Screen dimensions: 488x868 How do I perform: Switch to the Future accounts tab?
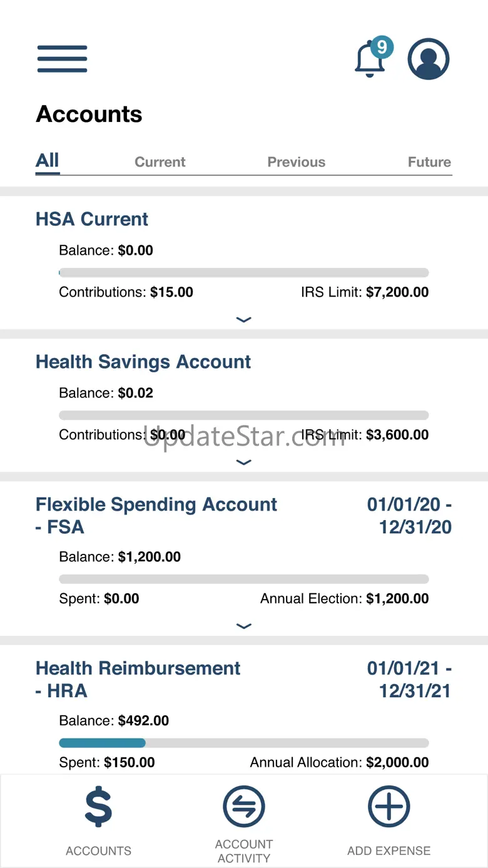[429, 162]
